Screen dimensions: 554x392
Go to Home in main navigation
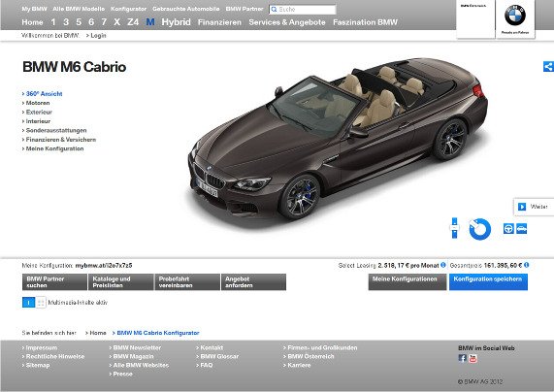tap(32, 22)
